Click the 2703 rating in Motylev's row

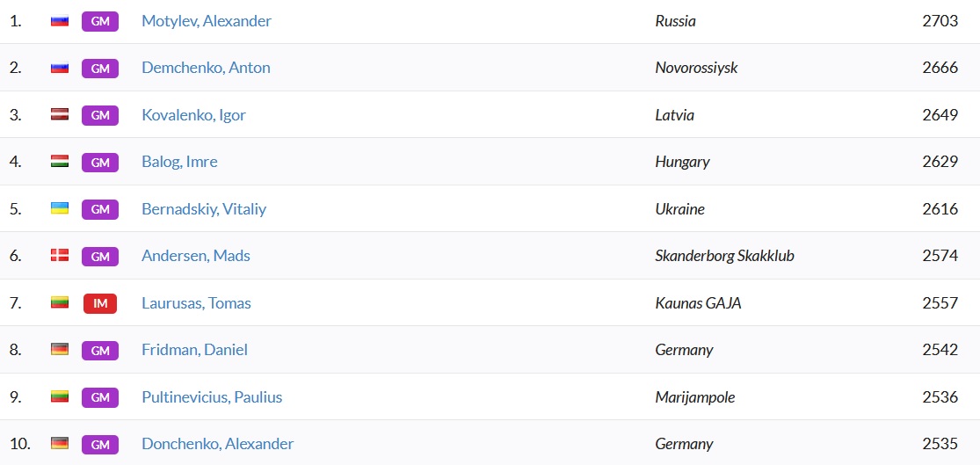[940, 20]
